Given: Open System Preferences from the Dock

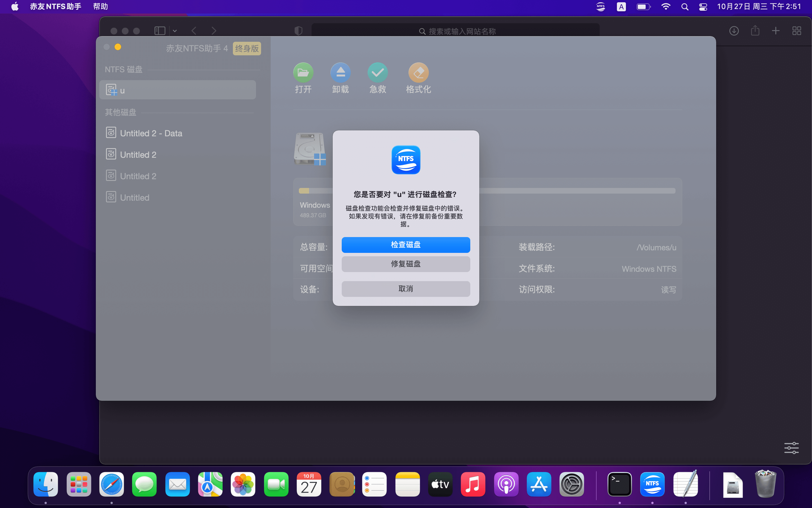Looking at the screenshot, I should click(572, 484).
